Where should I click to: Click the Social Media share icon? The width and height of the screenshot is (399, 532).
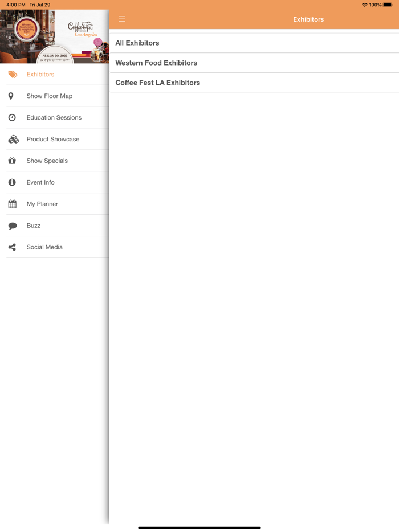click(x=12, y=247)
